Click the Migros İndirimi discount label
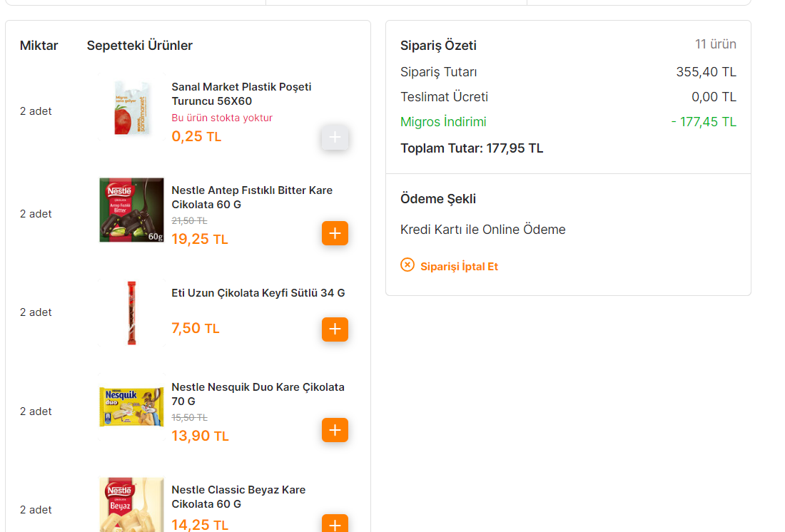This screenshot has width=785, height=532. pos(443,122)
